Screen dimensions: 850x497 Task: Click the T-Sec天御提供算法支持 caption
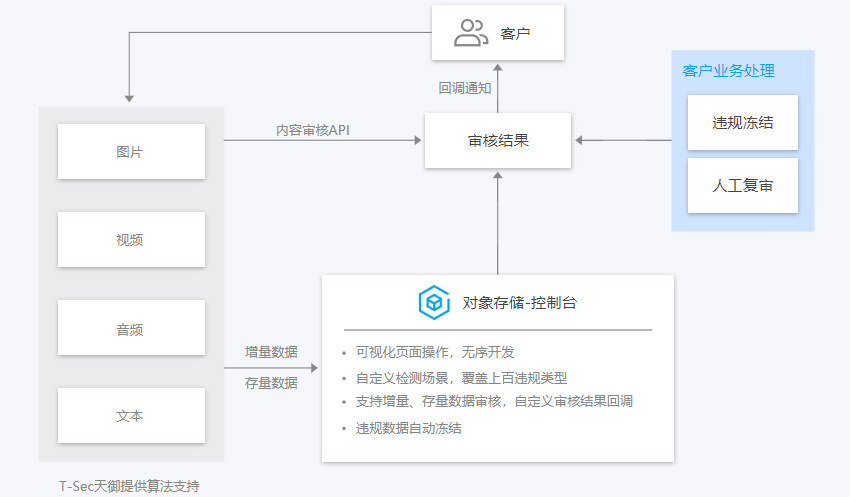coord(129,486)
